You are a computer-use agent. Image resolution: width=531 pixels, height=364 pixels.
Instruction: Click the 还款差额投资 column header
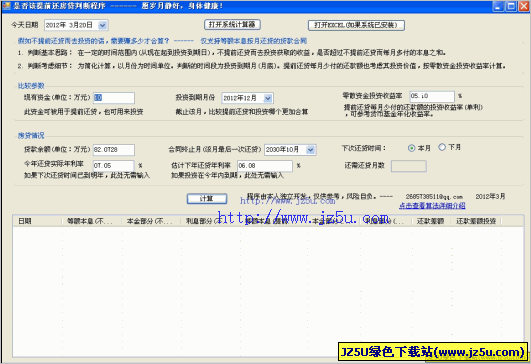click(476, 221)
